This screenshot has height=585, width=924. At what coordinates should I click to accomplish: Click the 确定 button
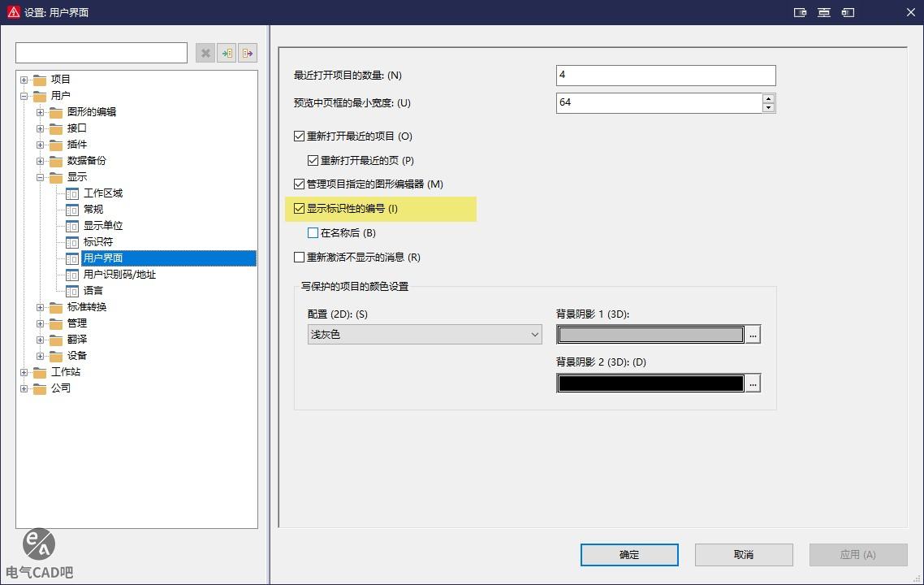point(629,555)
